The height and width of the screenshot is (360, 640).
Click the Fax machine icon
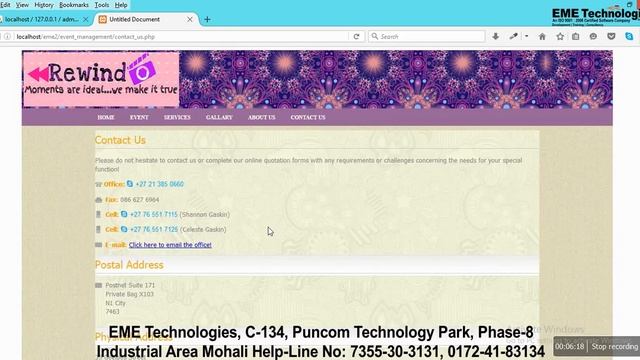point(98,200)
